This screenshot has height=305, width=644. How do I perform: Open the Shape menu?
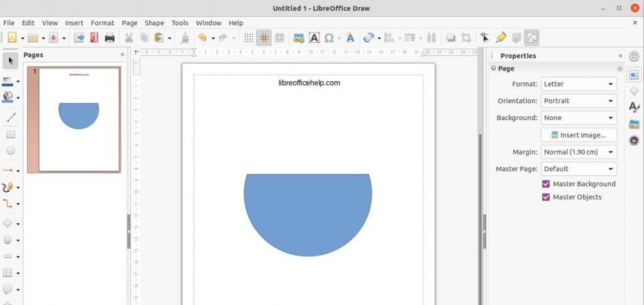[x=155, y=23]
